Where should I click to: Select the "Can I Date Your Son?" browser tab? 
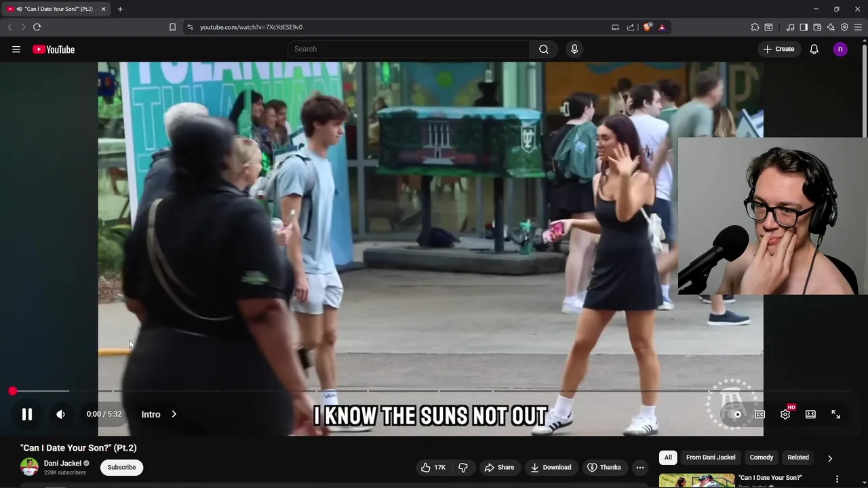[x=56, y=9]
